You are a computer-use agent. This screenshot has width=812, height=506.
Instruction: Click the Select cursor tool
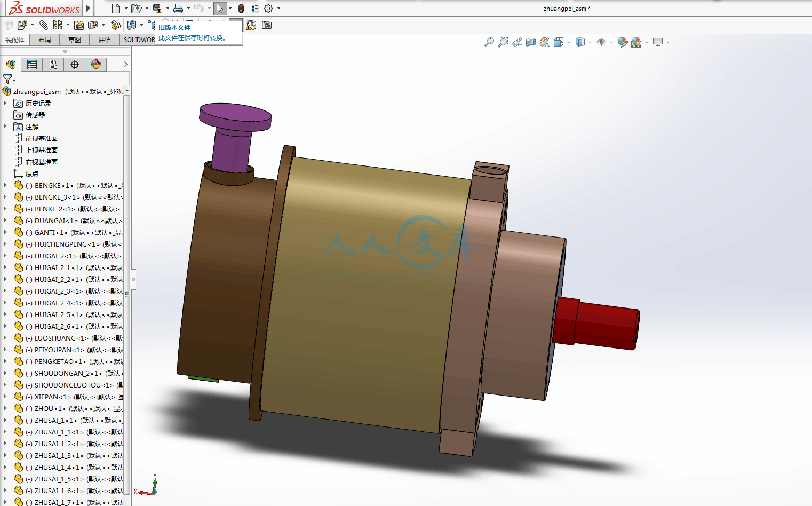pos(219,9)
